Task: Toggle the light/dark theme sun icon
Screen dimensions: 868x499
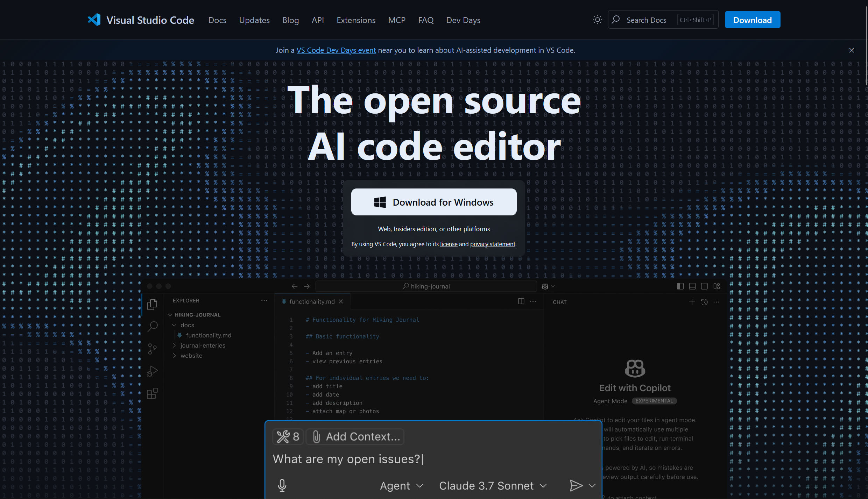Action: point(597,20)
